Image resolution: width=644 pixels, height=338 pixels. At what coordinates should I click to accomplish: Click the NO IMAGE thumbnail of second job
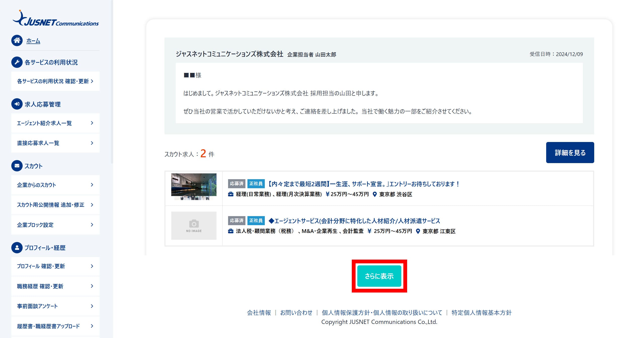(x=194, y=225)
